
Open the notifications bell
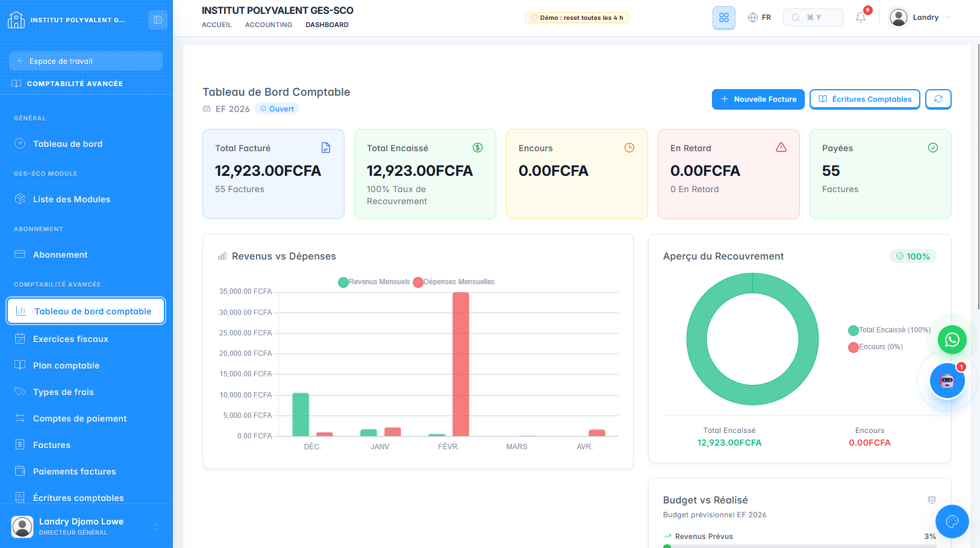coord(861,17)
